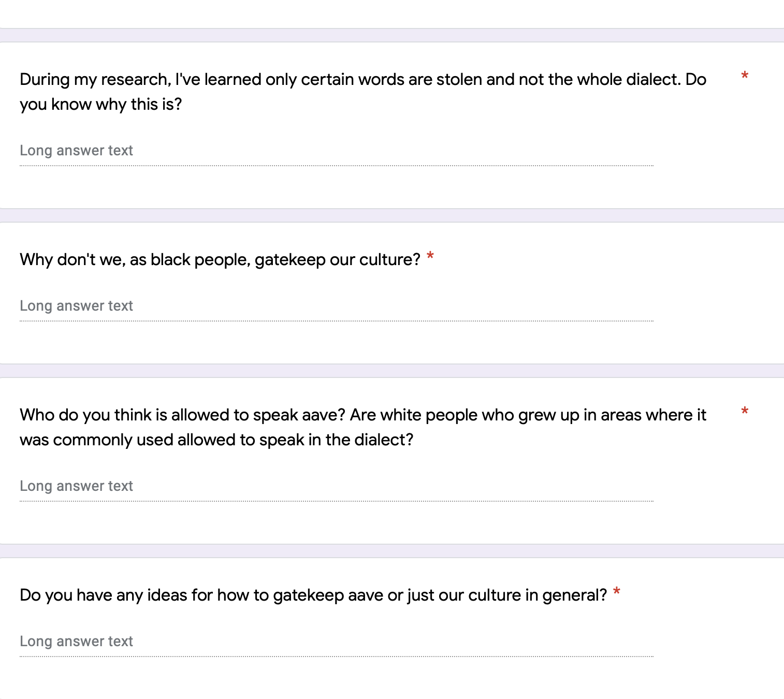Screen dimensions: 784x699
Task: Click the lavender divider above the ideas question card
Action: pos(392,551)
